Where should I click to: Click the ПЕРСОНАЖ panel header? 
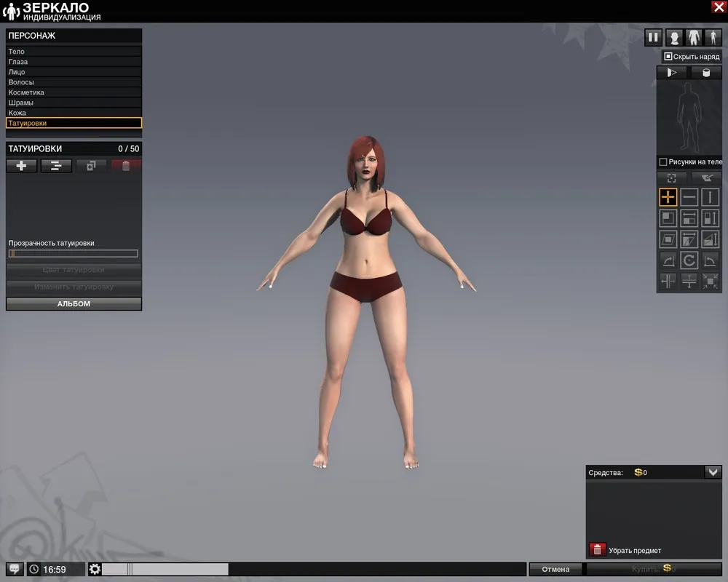click(x=74, y=36)
